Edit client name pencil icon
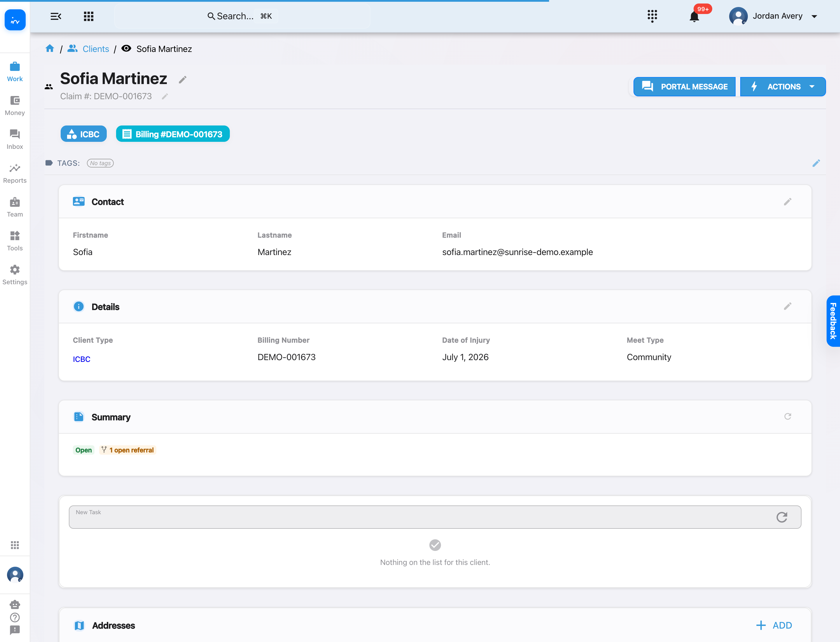The width and height of the screenshot is (840, 642). tap(183, 79)
